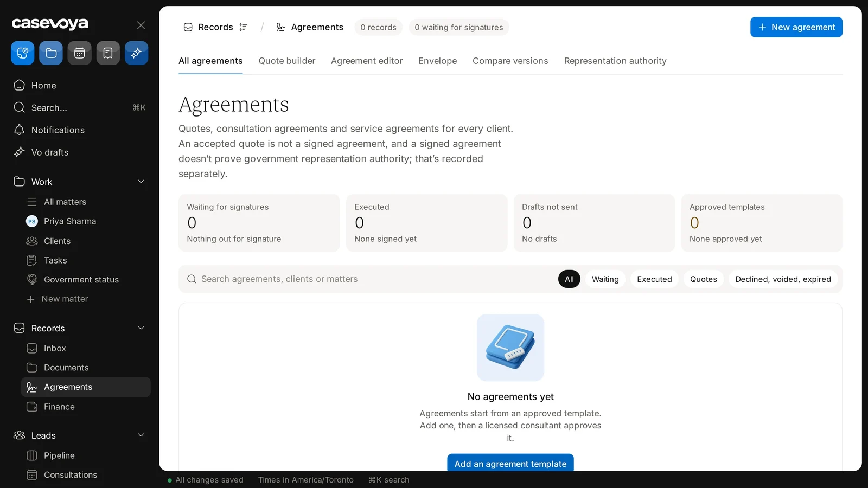Image resolution: width=868 pixels, height=488 pixels.
Task: Click the sort icon next to Records breadcrumb
Action: coord(243,27)
